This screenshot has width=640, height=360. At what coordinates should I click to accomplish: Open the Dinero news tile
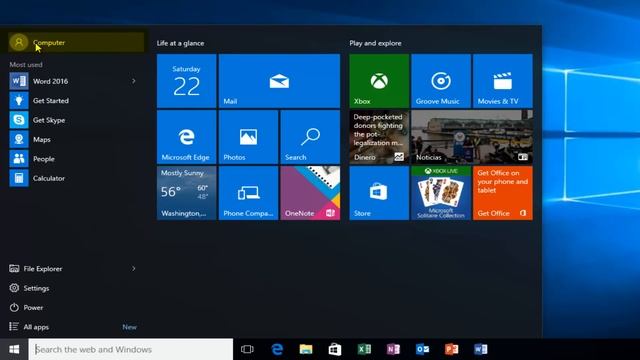click(x=379, y=137)
